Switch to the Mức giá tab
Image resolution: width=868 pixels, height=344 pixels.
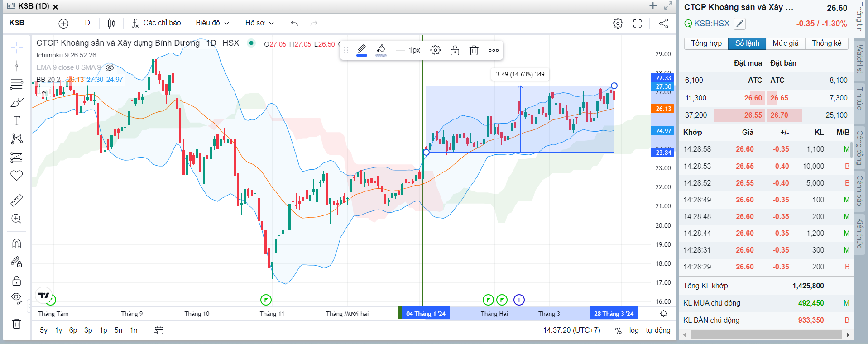coord(786,43)
